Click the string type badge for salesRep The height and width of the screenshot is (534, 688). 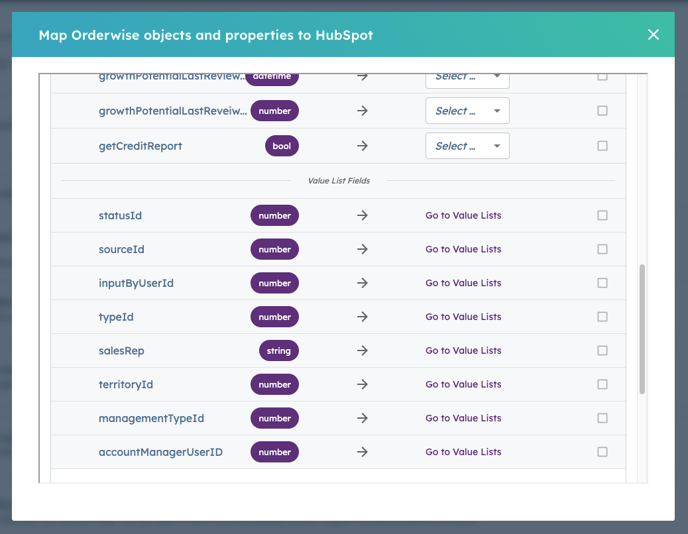click(x=279, y=351)
